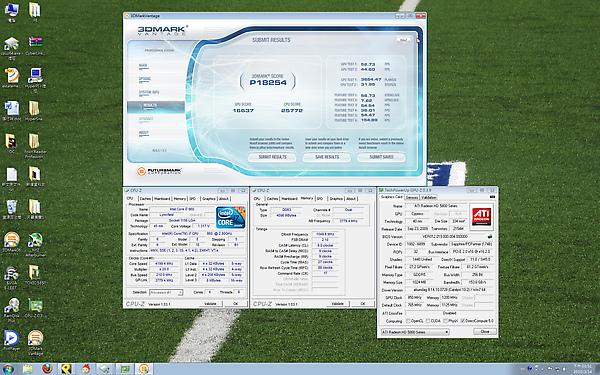Toggle the PhysX checkbox in GPU-Z

[x=445, y=321]
